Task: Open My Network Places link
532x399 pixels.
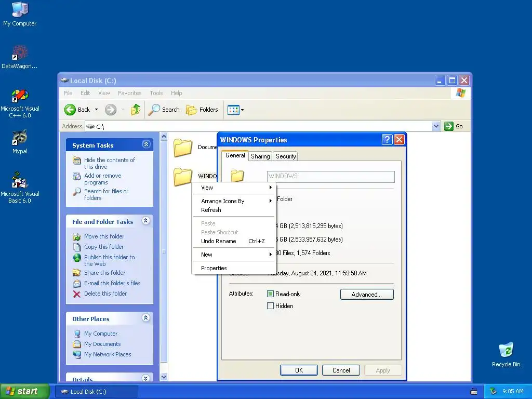Action: point(107,354)
